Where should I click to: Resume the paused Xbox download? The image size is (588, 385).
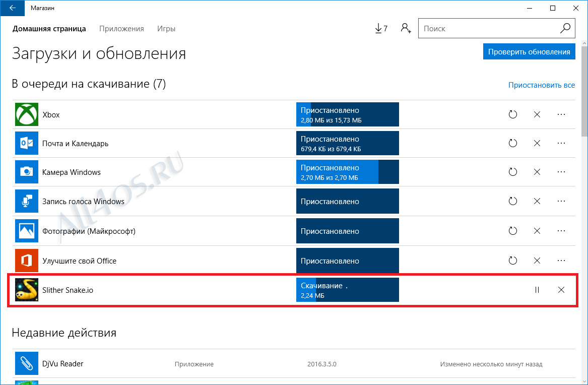click(512, 114)
